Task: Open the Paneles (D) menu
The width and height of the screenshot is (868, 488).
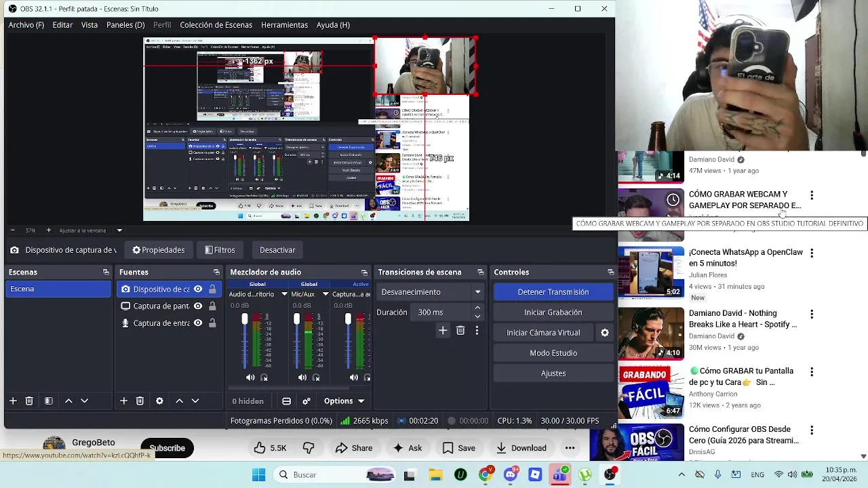Action: click(x=125, y=24)
